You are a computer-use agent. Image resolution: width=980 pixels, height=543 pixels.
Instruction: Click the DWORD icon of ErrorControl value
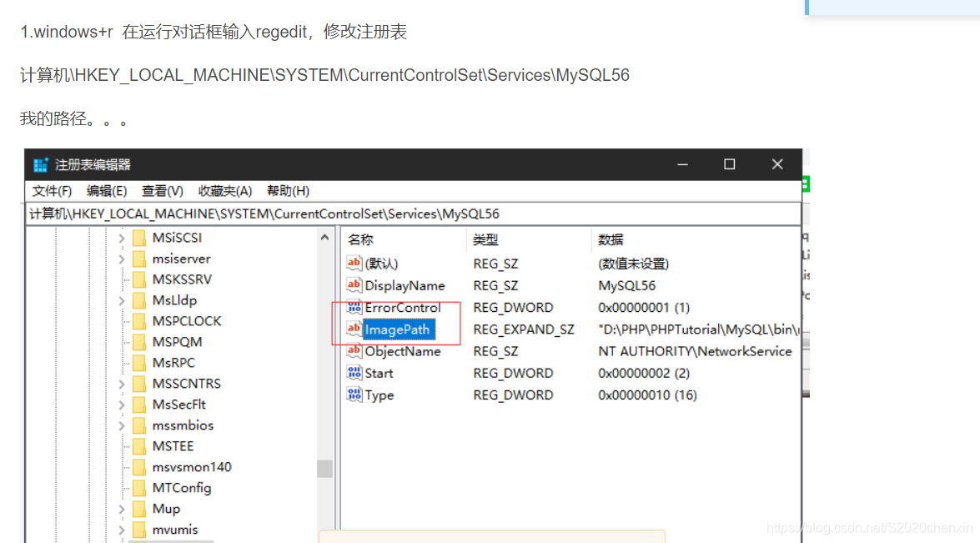354,307
